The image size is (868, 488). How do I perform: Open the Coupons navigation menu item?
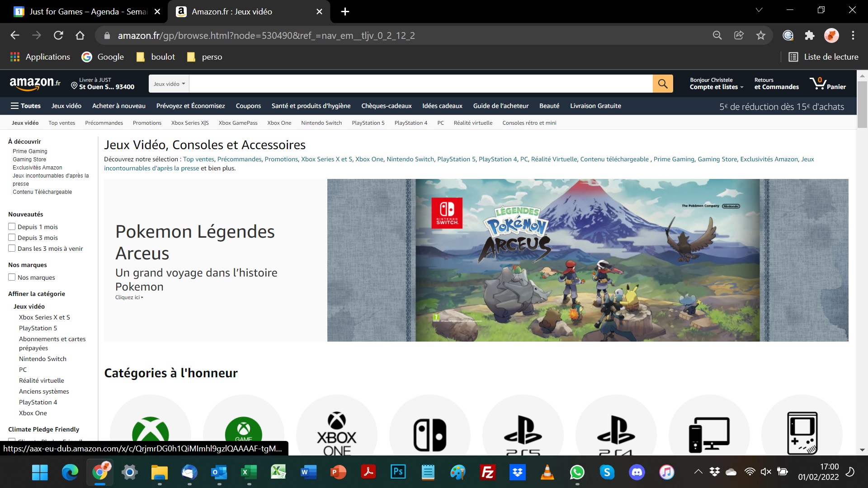pyautogui.click(x=248, y=106)
